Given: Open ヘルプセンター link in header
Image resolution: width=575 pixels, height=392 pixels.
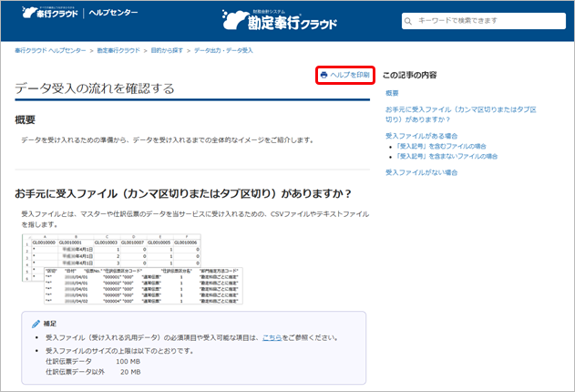Looking at the screenshot, I should point(113,13).
